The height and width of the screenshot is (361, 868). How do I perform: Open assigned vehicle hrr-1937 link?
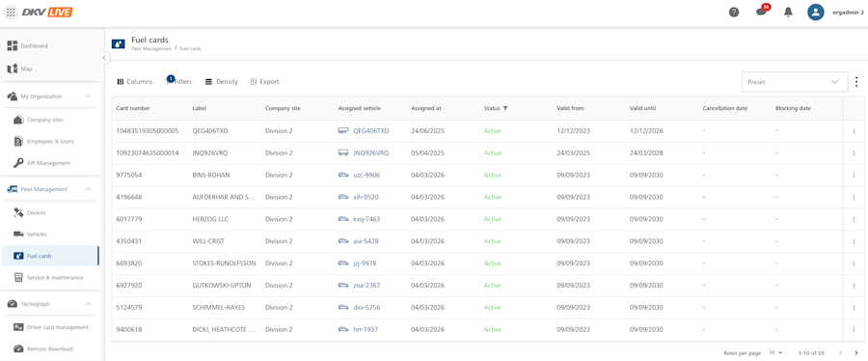pos(366,329)
